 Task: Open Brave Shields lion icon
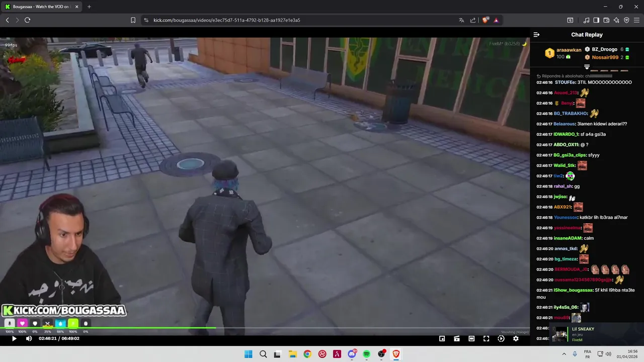486,20
